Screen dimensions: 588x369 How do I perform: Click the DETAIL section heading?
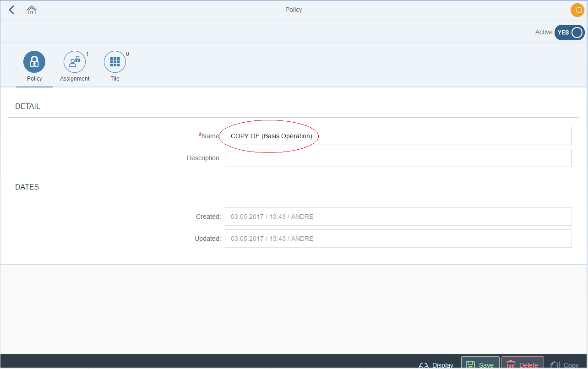point(27,107)
